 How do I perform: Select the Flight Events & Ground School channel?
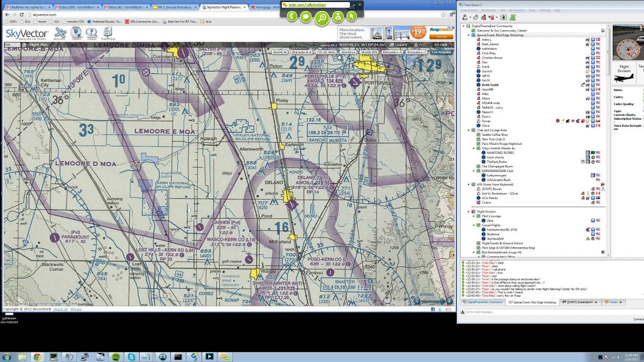(x=502, y=243)
